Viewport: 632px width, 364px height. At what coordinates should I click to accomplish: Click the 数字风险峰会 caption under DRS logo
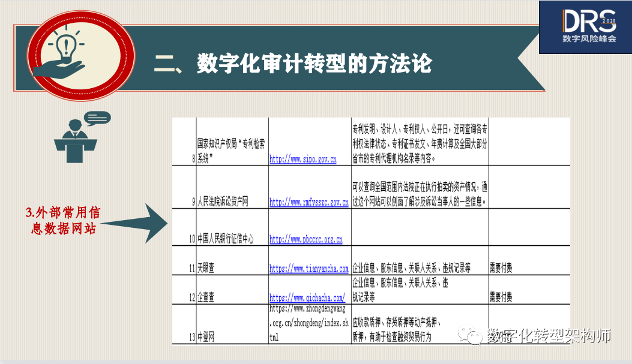tap(589, 38)
